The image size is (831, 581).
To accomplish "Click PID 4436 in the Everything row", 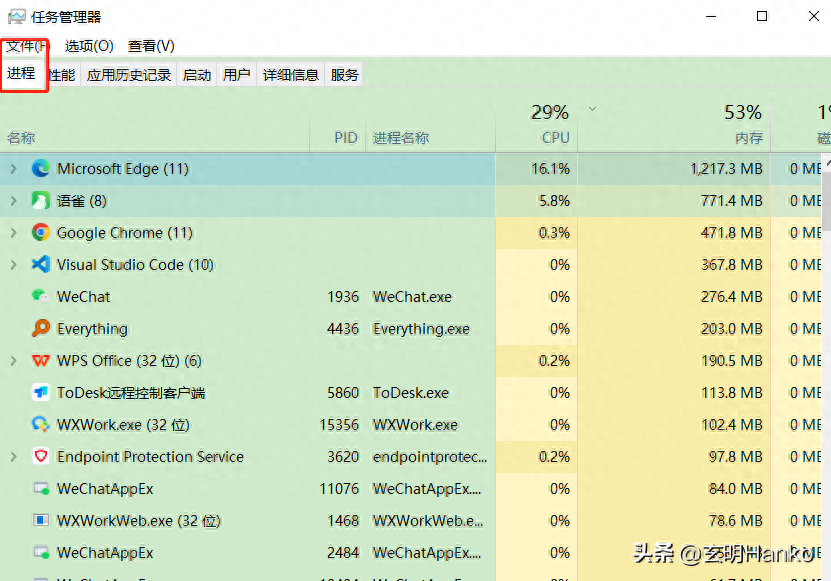I will pyautogui.click(x=343, y=329).
